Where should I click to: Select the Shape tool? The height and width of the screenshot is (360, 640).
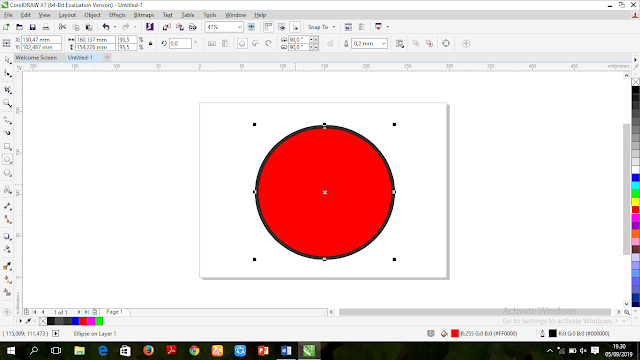pos(7,73)
